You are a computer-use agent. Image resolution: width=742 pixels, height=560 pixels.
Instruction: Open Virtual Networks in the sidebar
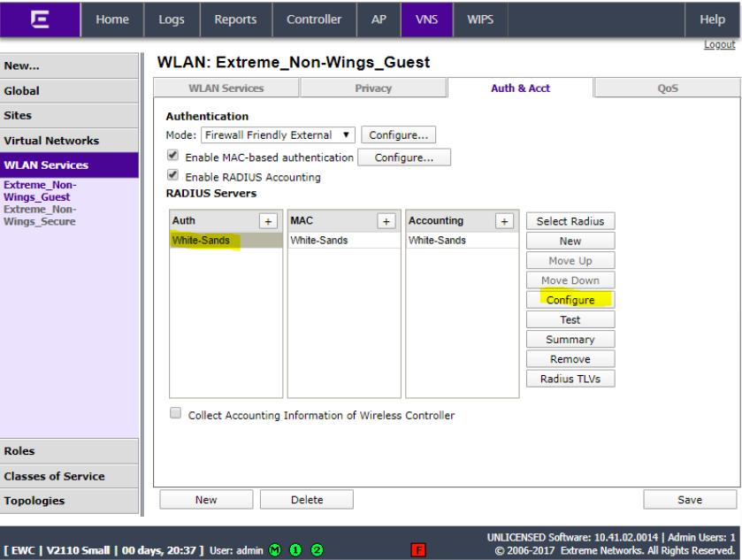[69, 141]
